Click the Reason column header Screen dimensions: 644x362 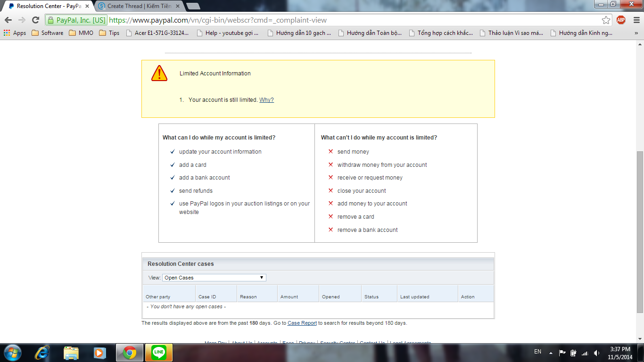tap(248, 297)
